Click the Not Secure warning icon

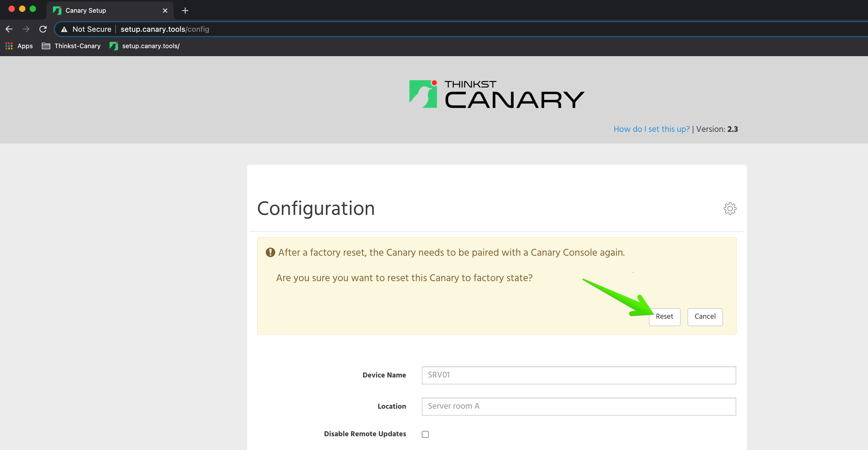[64, 29]
